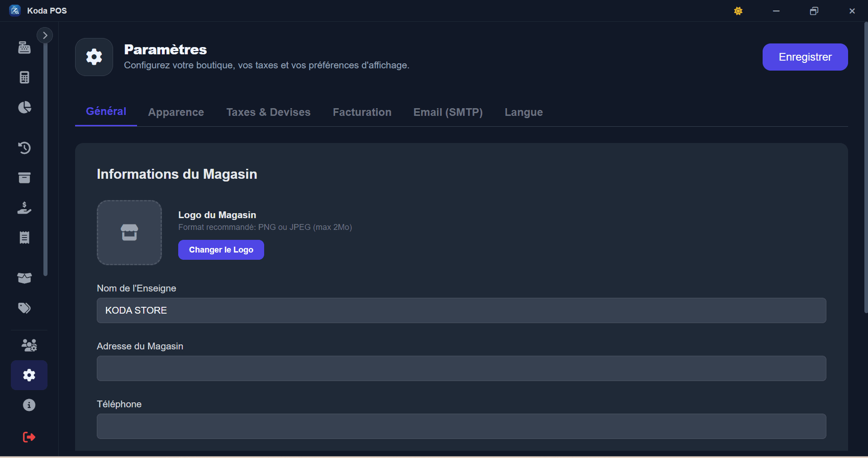Viewport: 868px width, 458px height.
Task: Open the history clock icon
Action: pyautogui.click(x=24, y=148)
